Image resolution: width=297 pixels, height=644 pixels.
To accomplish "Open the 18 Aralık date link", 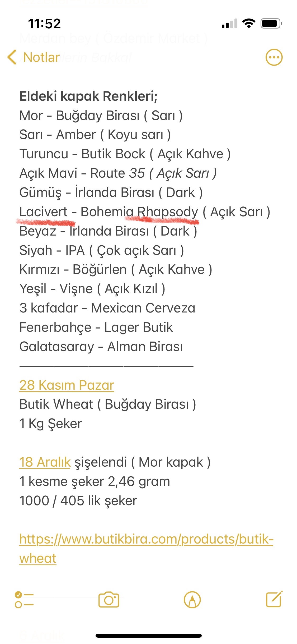I will pos(45,462).
